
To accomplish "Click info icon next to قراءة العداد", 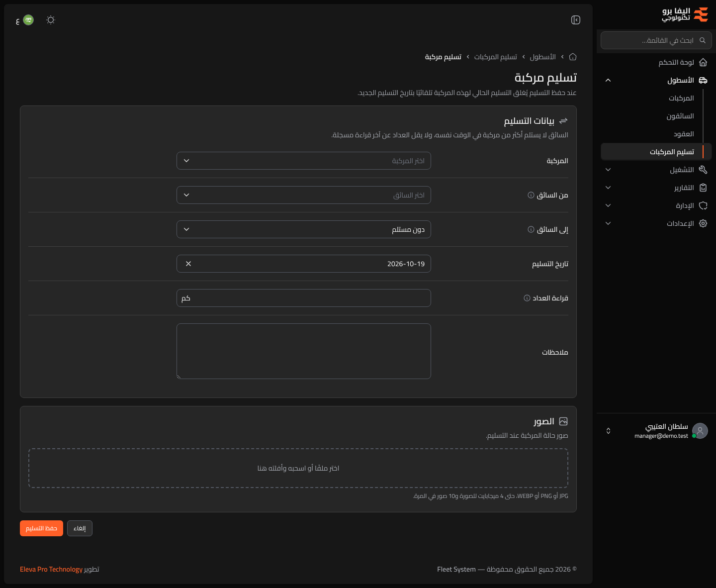I will 527,298.
